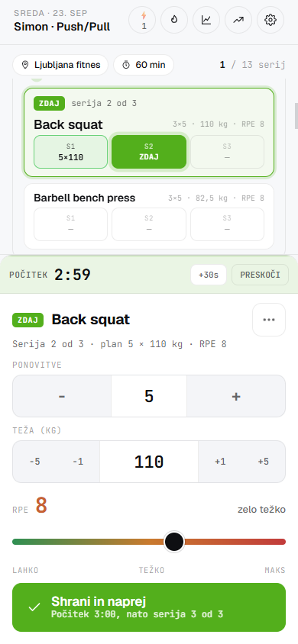Open the flame calories icon
The width and height of the screenshot is (298, 644).
174,20
